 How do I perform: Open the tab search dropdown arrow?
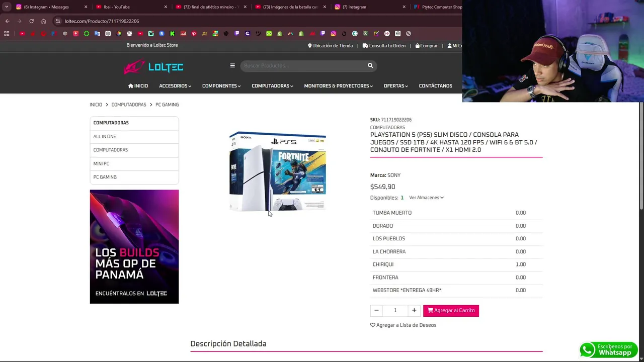point(7,7)
